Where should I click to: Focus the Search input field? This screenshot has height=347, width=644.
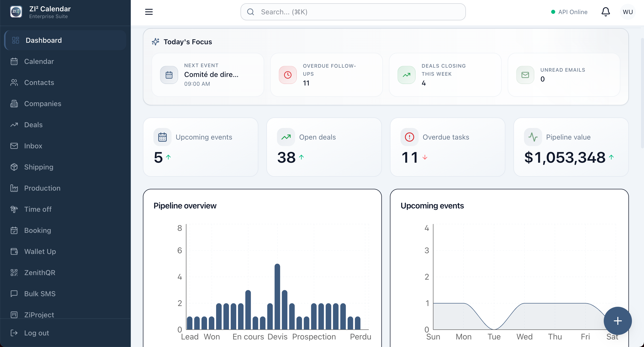pos(353,12)
